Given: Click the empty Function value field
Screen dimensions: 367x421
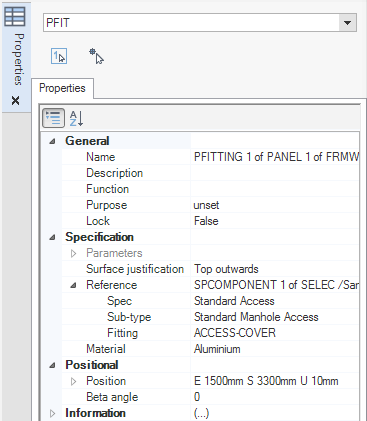Looking at the screenshot, I should coord(275,189).
